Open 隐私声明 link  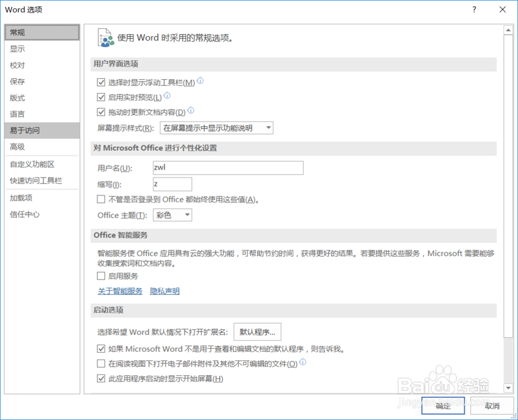pos(165,291)
